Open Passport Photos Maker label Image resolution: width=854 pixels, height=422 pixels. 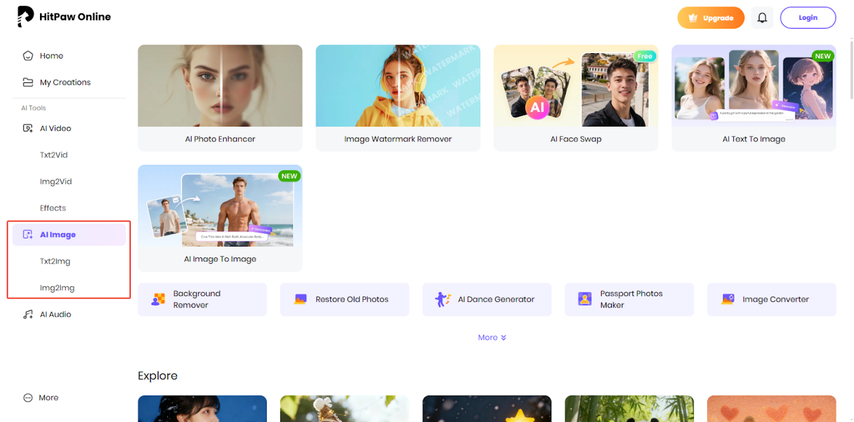(x=631, y=299)
